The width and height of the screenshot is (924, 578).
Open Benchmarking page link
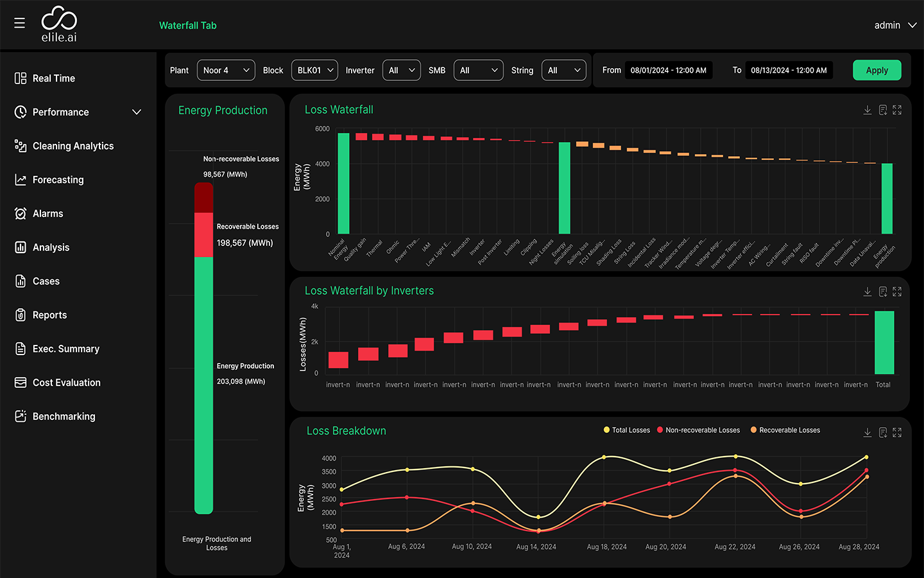tap(64, 416)
